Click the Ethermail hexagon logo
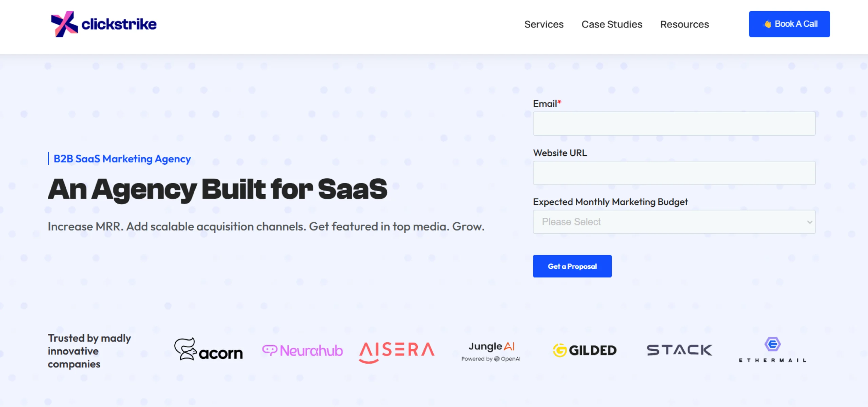Image resolution: width=868 pixels, height=407 pixels. (x=773, y=345)
